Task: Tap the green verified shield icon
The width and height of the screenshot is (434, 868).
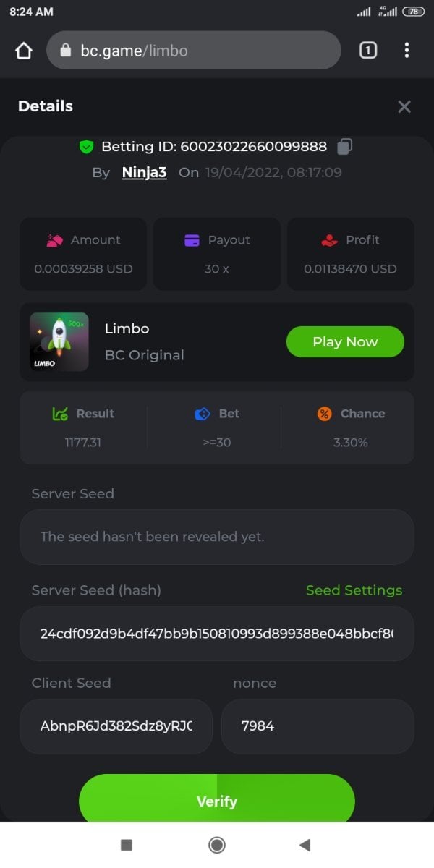Action: tap(86, 147)
